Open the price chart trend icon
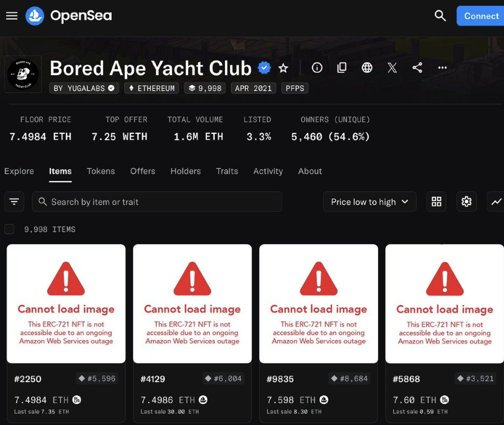The width and height of the screenshot is (504, 425). click(496, 202)
